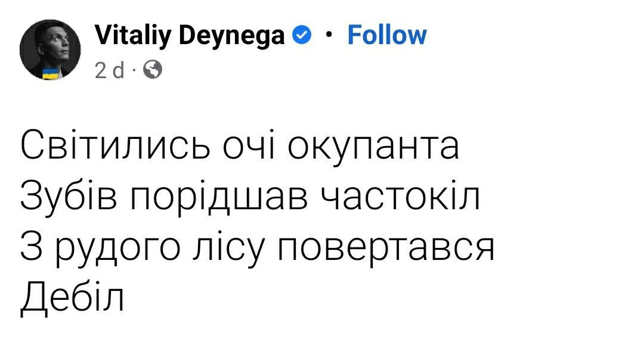This screenshot has height=338, width=644.
Task: Click the line 'Зубів порідшав частокіл'
Action: [250, 198]
